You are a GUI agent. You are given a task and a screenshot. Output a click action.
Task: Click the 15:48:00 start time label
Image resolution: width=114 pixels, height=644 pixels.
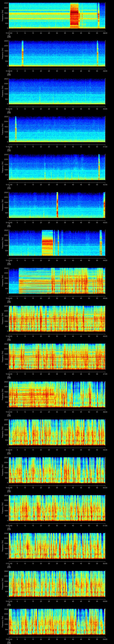tap(9, 450)
